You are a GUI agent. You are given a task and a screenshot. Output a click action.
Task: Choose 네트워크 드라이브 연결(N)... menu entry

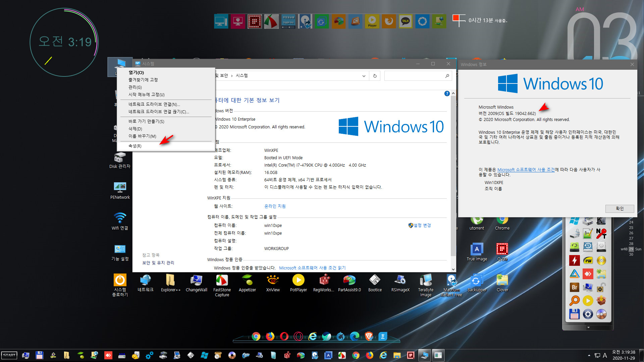click(166, 104)
